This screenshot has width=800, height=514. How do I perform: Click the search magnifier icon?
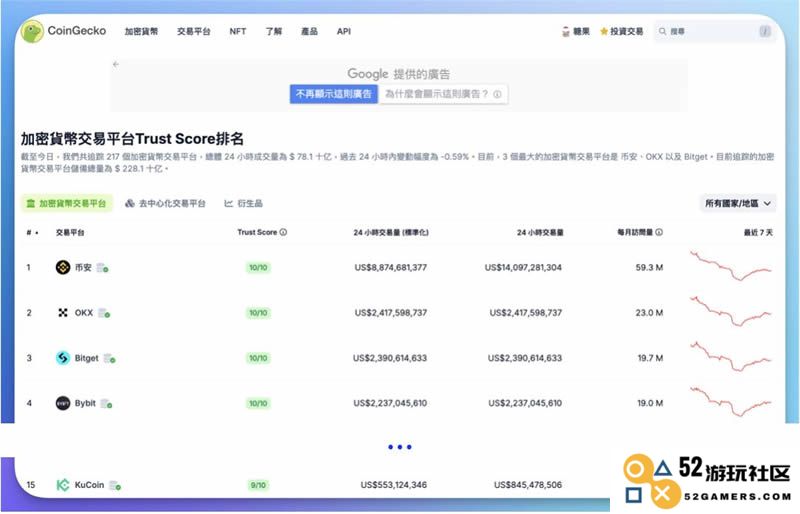[662, 32]
